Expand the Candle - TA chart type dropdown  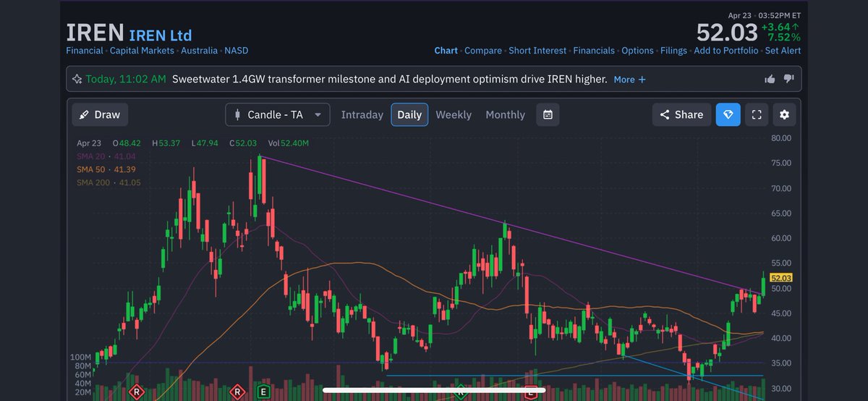[278, 114]
